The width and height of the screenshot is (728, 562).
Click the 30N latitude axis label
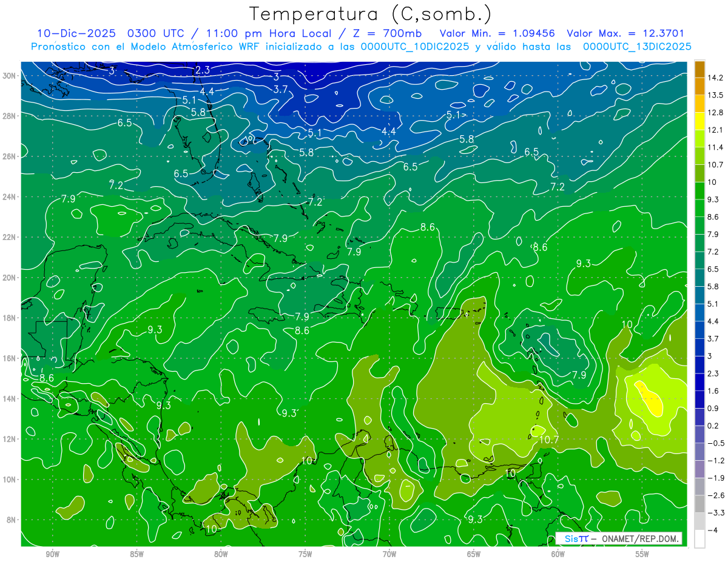(10, 76)
